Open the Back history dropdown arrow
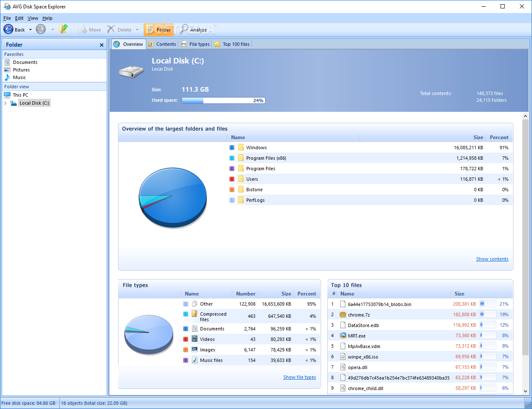Viewport: 532px width, 409px height. 30,30
